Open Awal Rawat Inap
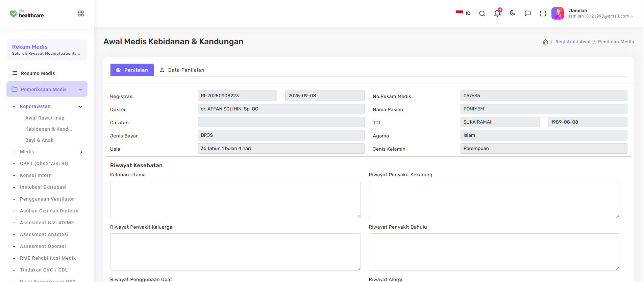This screenshot has height=282, width=644. coord(45,118)
